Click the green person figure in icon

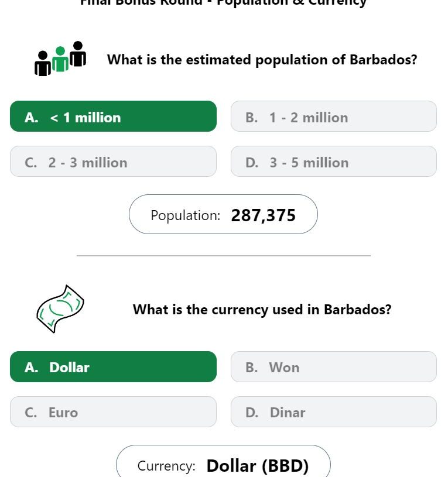tap(60, 59)
